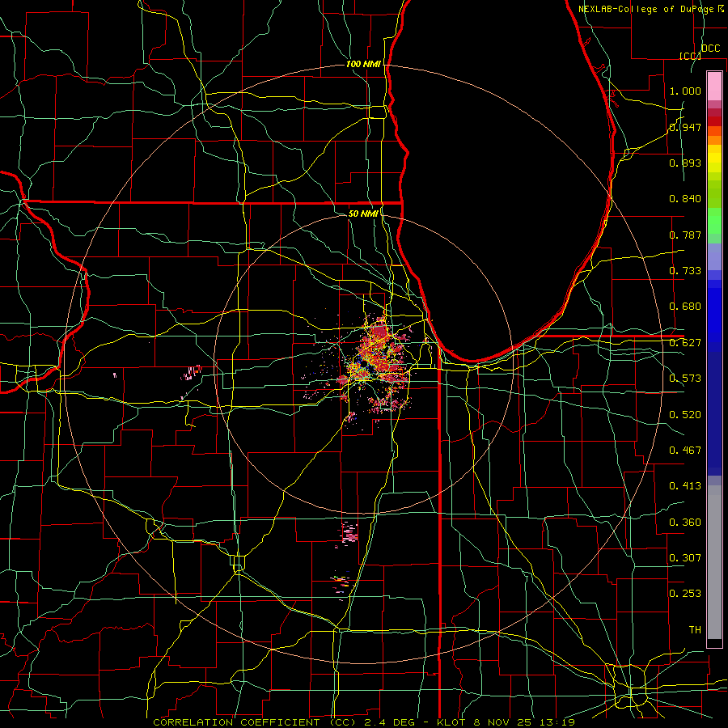Select the 0.413 legend value
This screenshot has height=728, width=728.
685,485
